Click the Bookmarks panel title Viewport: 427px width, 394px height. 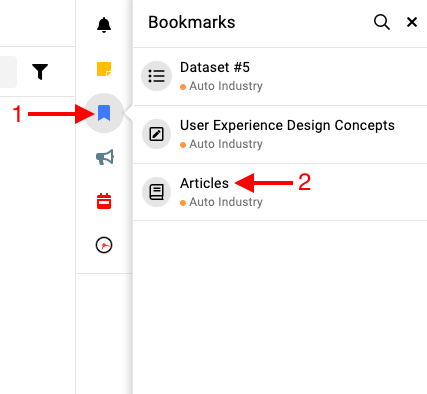click(x=192, y=22)
